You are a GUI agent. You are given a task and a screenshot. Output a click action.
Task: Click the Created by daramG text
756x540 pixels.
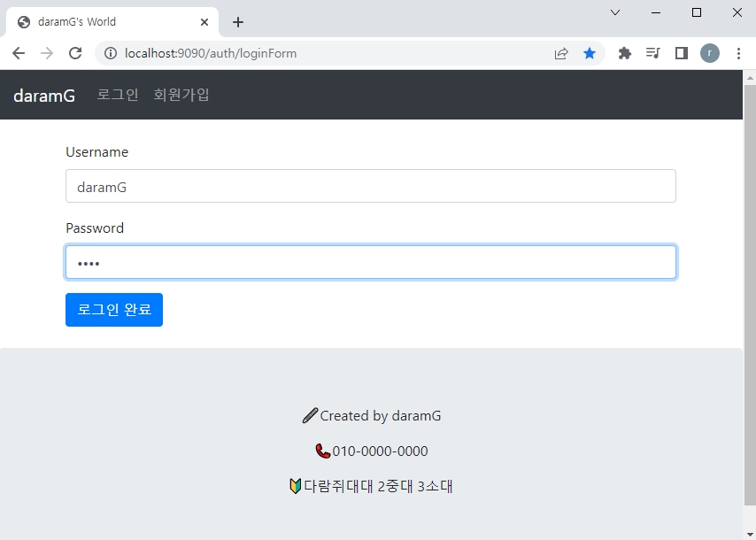tap(381, 415)
